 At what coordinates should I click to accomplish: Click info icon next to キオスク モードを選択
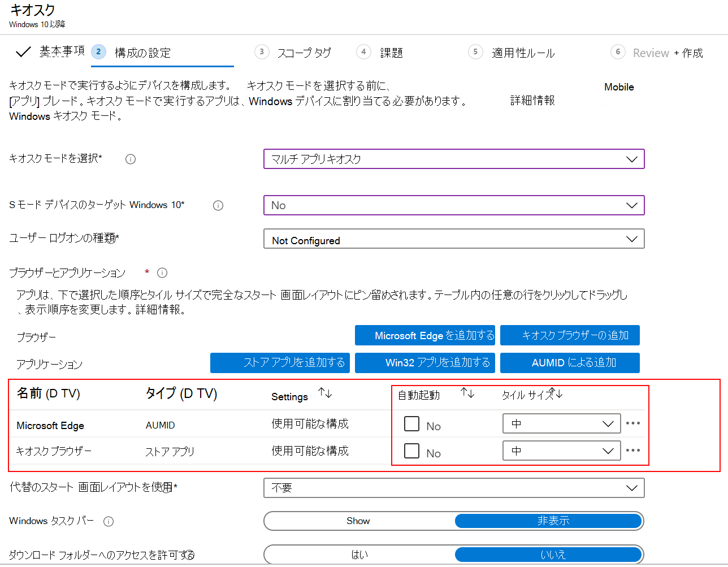[131, 159]
